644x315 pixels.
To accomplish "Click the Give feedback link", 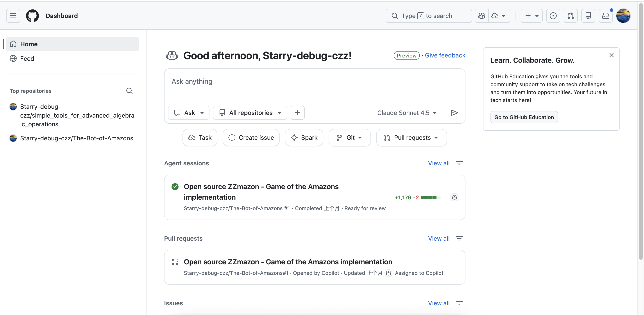I will tap(445, 55).
